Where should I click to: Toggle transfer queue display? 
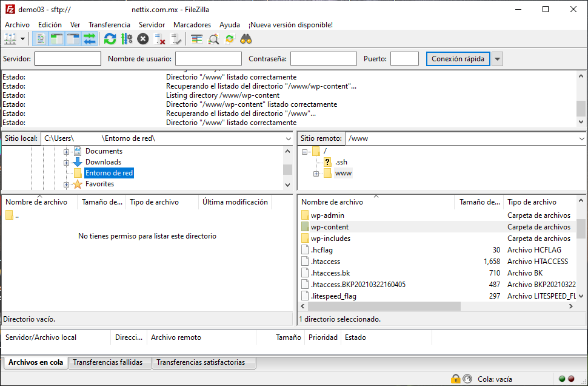coord(90,39)
